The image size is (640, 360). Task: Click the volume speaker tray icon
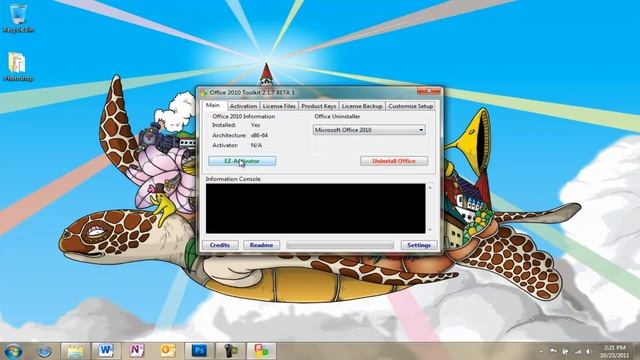589,351
